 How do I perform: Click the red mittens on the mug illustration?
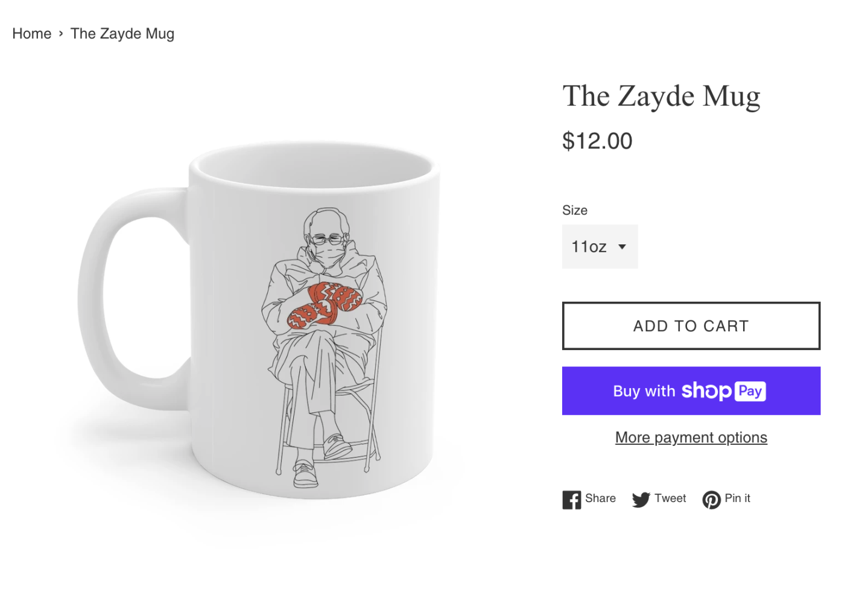(326, 304)
